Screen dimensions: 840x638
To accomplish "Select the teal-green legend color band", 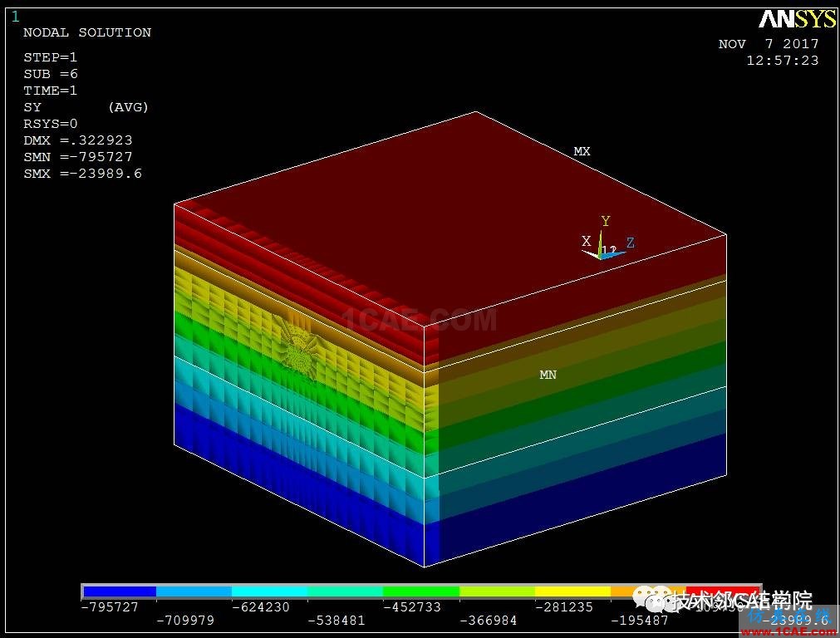I will coord(345,592).
